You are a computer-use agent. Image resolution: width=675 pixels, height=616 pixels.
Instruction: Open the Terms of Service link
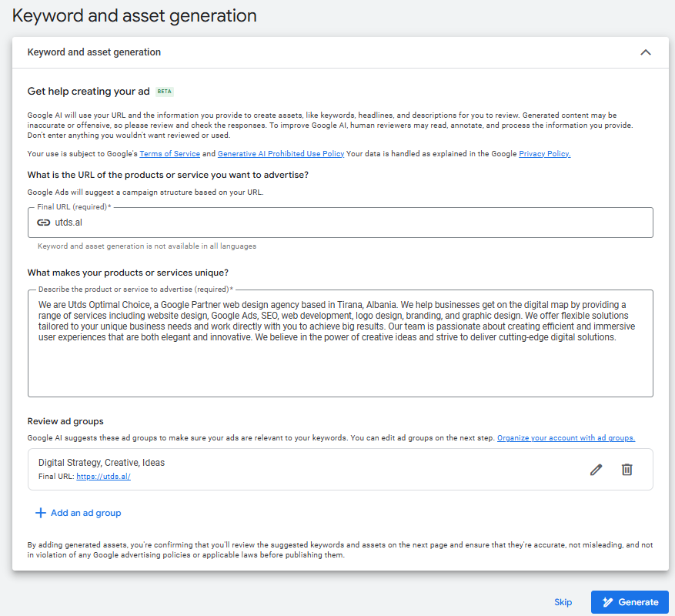click(169, 154)
